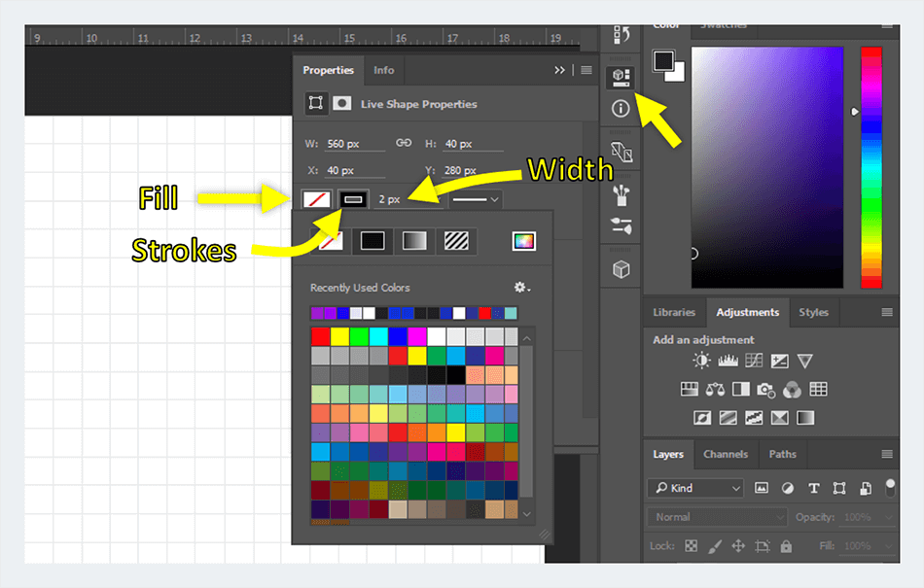Add an Exposure adjustment
924x588 pixels.
(x=780, y=361)
